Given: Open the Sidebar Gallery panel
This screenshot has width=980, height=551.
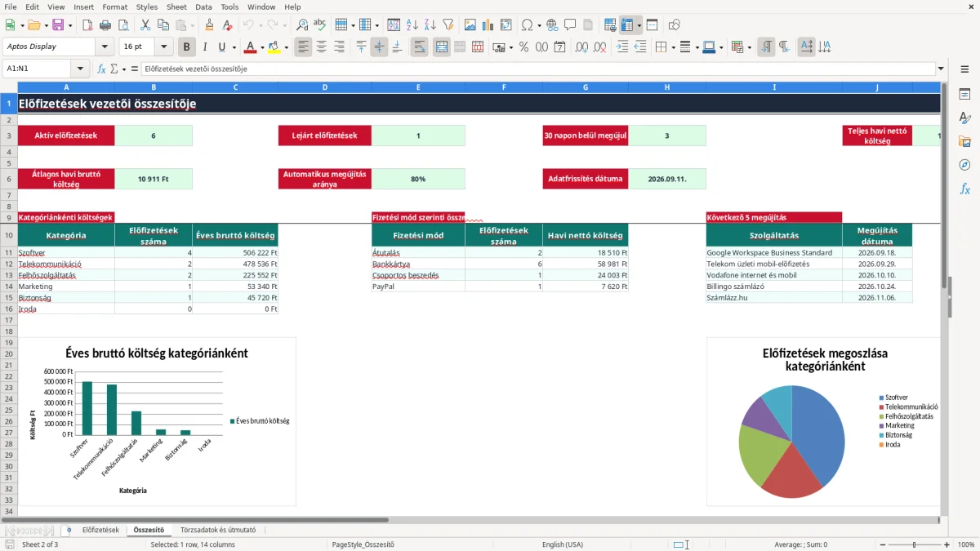Looking at the screenshot, I should [964, 142].
